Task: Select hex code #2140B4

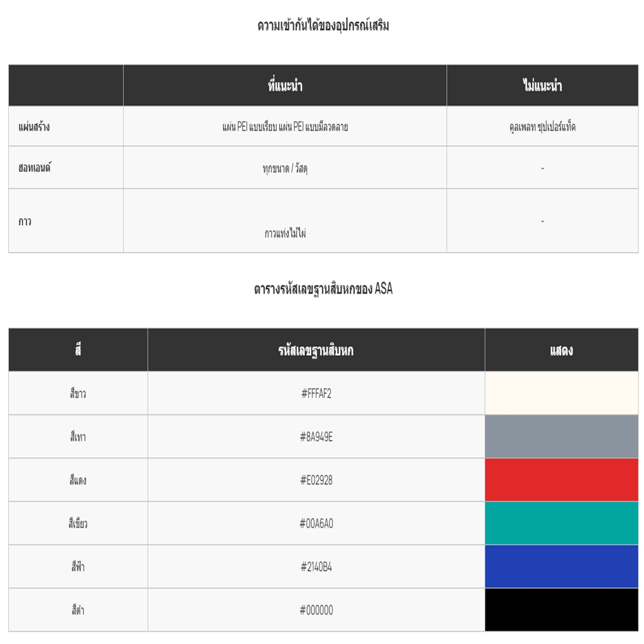Action: [x=316, y=567]
